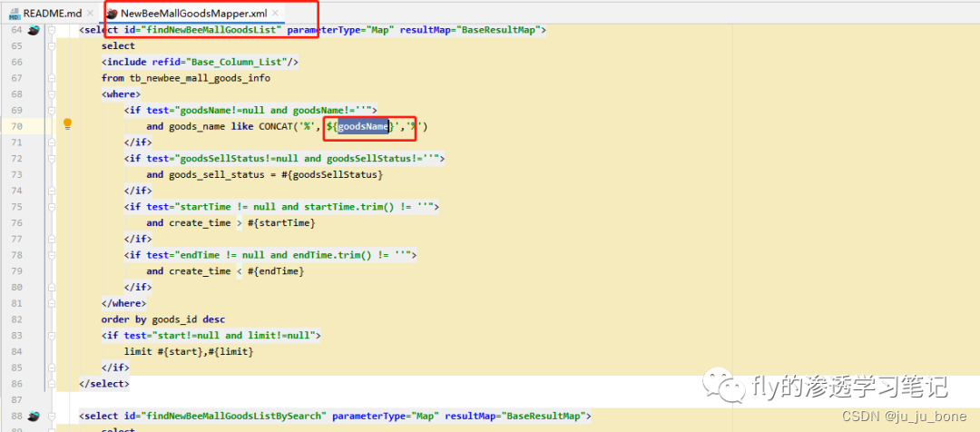Close the README.md tab

tap(90, 13)
